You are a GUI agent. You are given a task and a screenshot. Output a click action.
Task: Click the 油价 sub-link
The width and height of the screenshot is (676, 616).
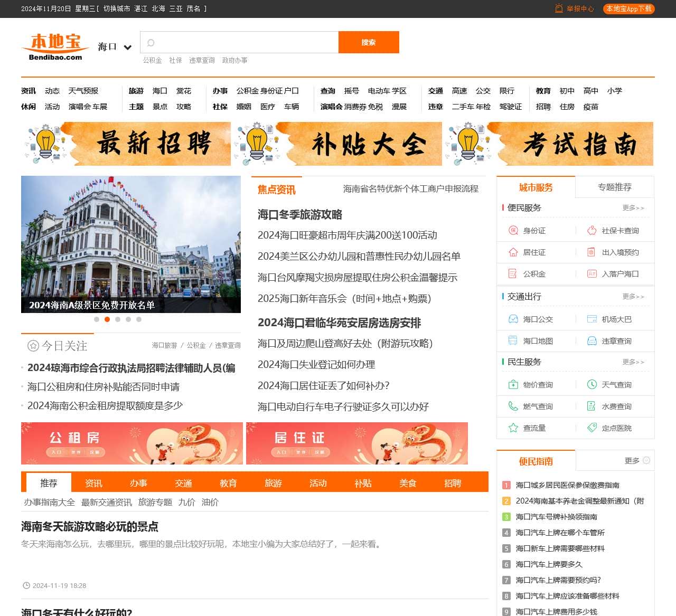pyautogui.click(x=210, y=502)
